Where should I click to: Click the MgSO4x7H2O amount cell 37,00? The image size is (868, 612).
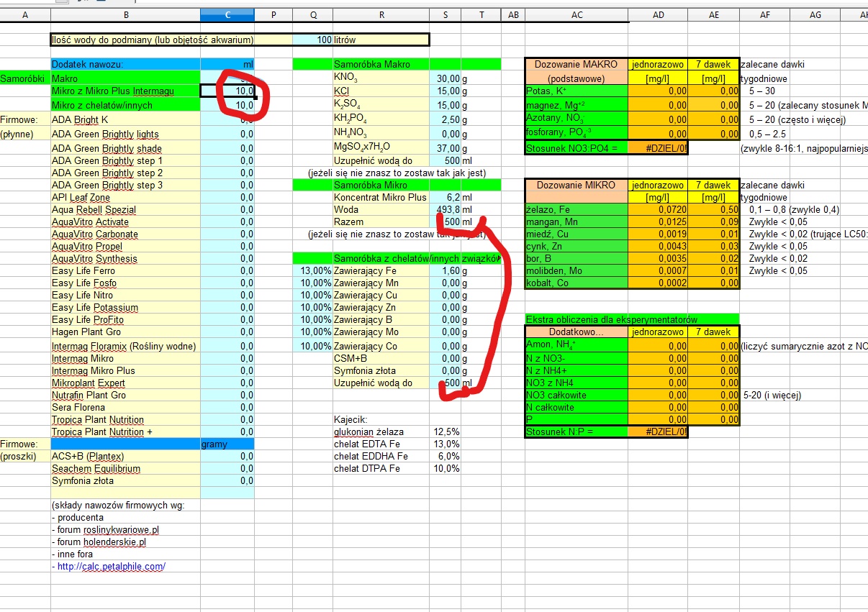[445, 147]
